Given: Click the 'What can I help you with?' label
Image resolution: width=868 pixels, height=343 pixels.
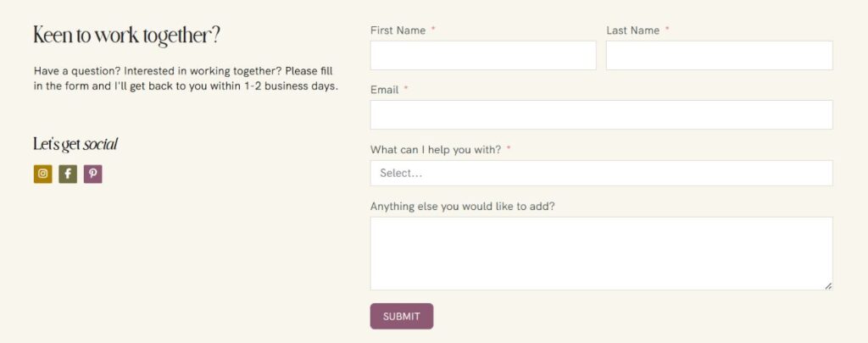Looking at the screenshot, I should [435, 149].
